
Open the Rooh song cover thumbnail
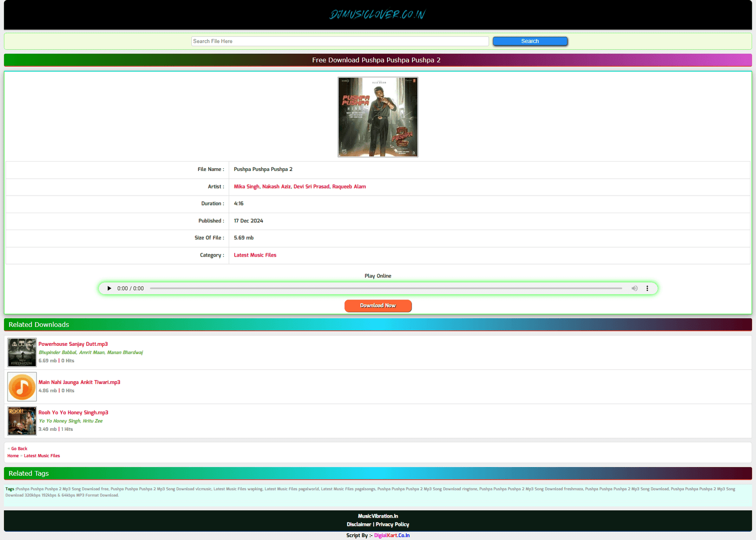click(22, 421)
